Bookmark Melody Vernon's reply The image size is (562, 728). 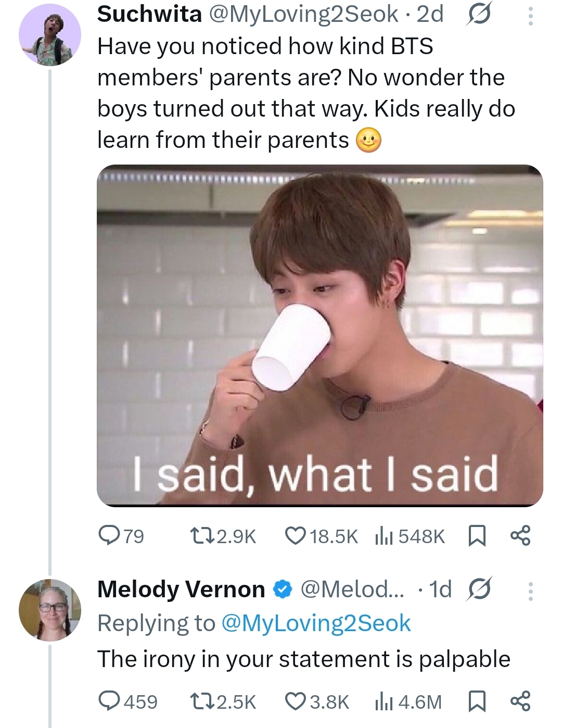pos(477,701)
